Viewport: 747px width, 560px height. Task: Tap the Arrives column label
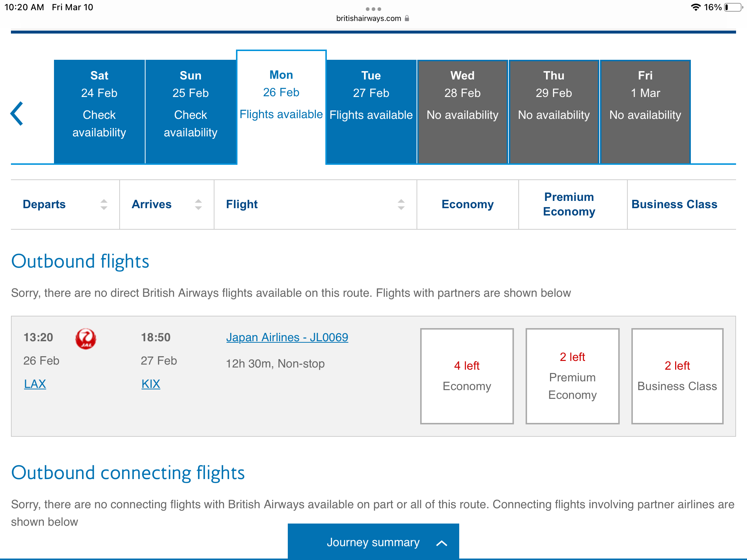coord(152,204)
